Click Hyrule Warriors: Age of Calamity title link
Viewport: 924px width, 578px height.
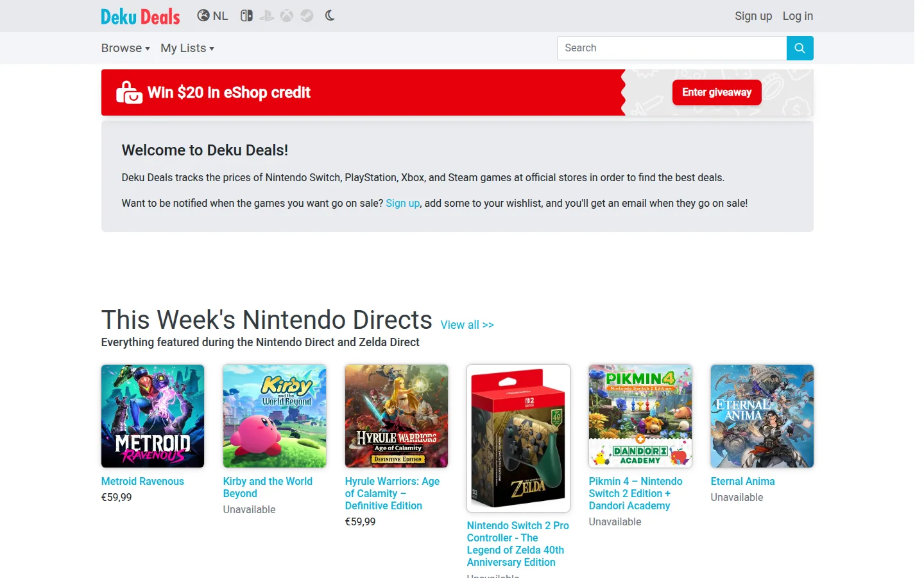click(x=393, y=493)
